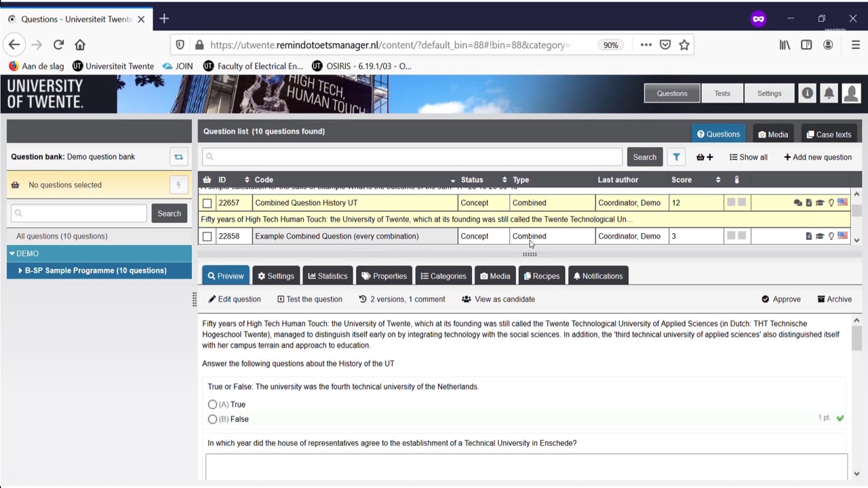Approve the question
868x488 pixels.
pos(781,299)
